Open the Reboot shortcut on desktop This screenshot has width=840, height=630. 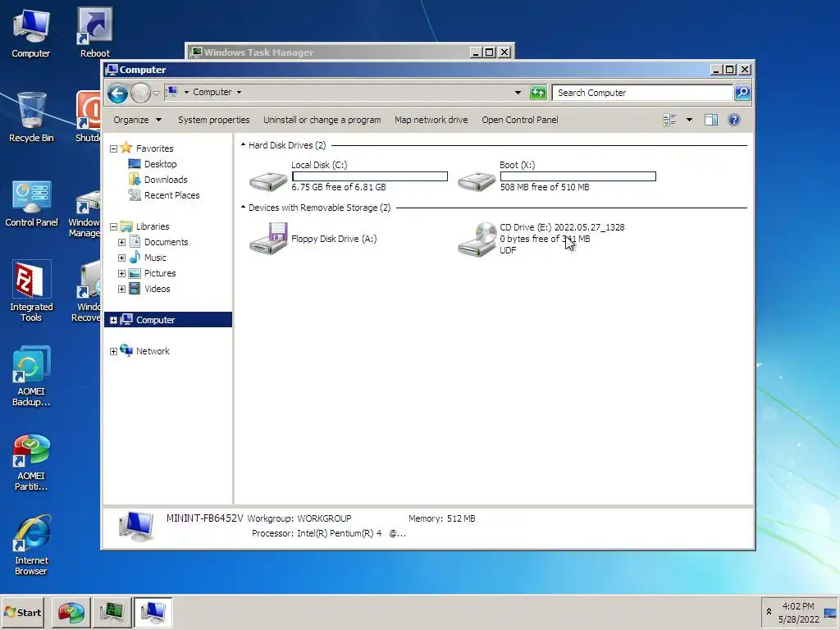(x=95, y=32)
